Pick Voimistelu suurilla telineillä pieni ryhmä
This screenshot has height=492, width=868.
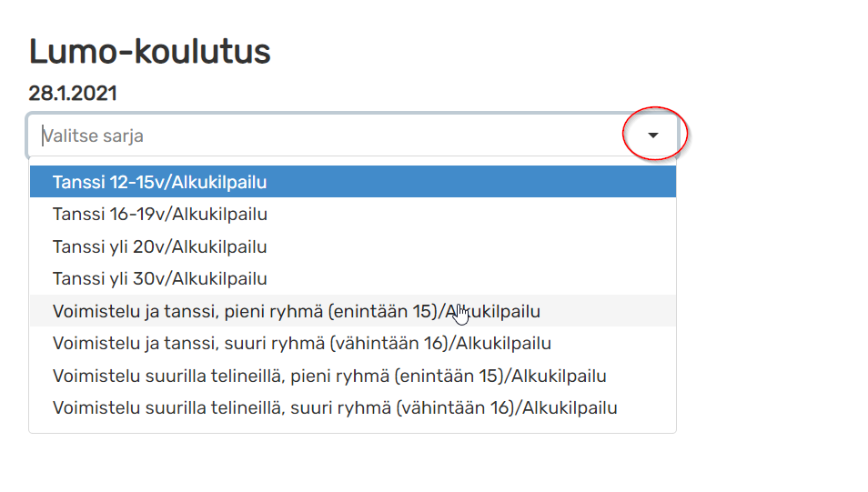[x=353, y=376]
